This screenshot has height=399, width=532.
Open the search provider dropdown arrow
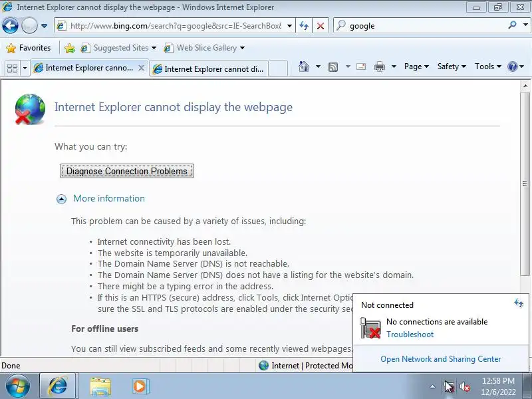pos(525,25)
